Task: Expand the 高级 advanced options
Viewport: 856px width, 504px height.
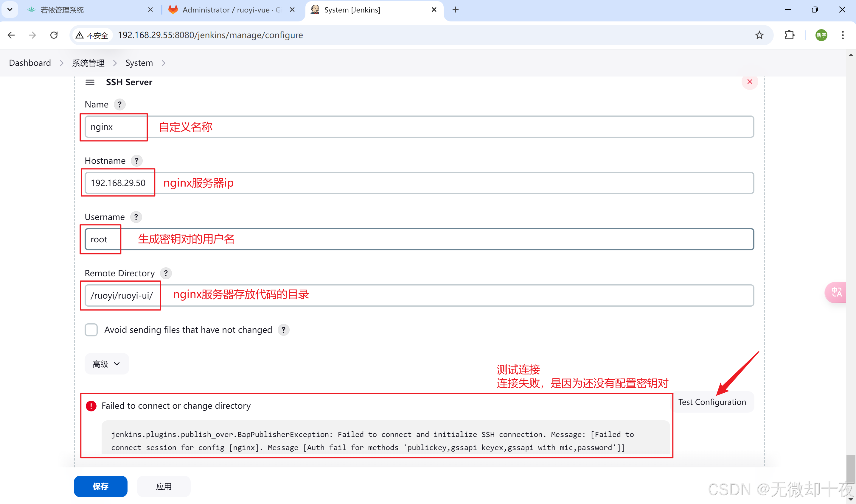Action: coord(106,364)
